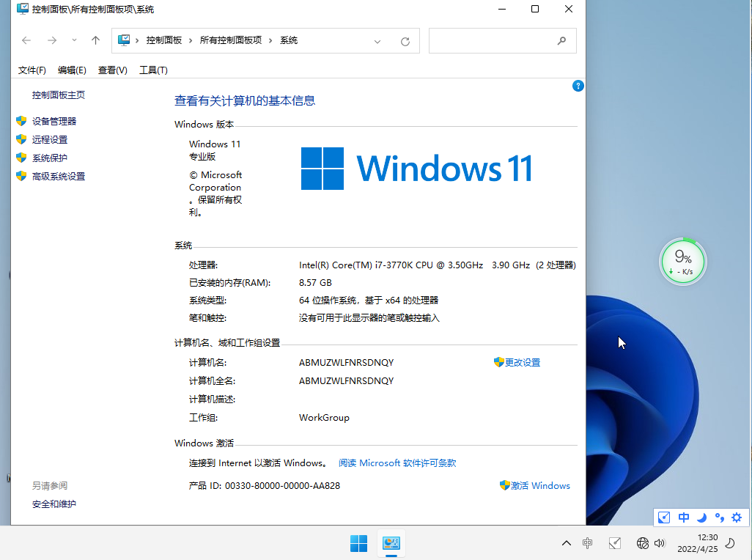Image resolution: width=752 pixels, height=560 pixels.
Task: Open the 编辑(E) menu
Action: tap(72, 70)
